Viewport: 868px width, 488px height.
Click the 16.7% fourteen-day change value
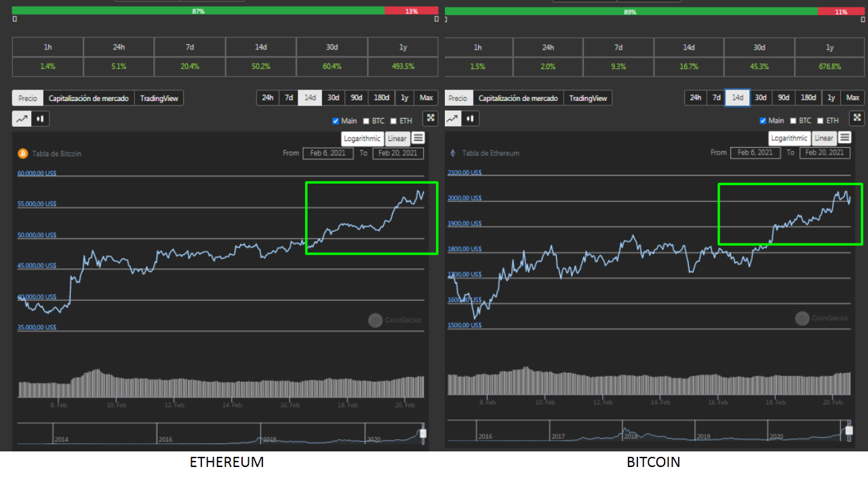pyautogui.click(x=689, y=66)
